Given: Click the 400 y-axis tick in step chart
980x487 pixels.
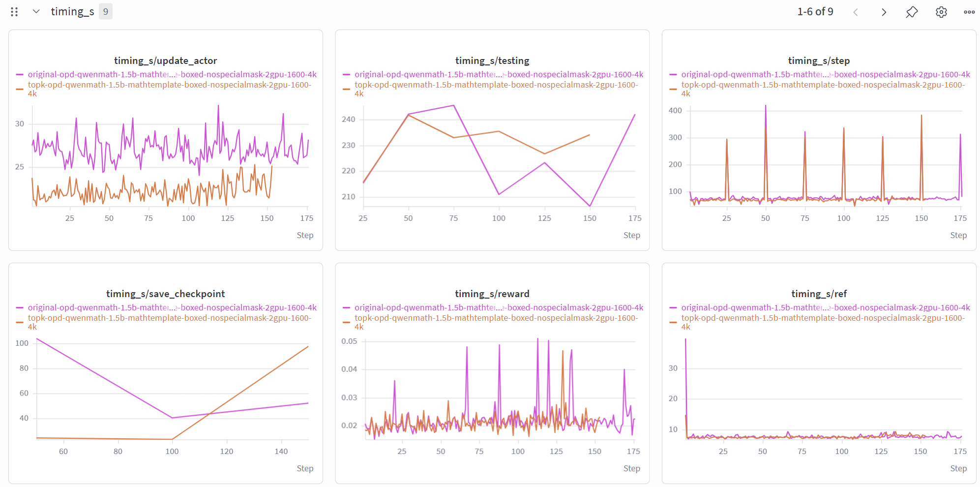Looking at the screenshot, I should (x=675, y=111).
